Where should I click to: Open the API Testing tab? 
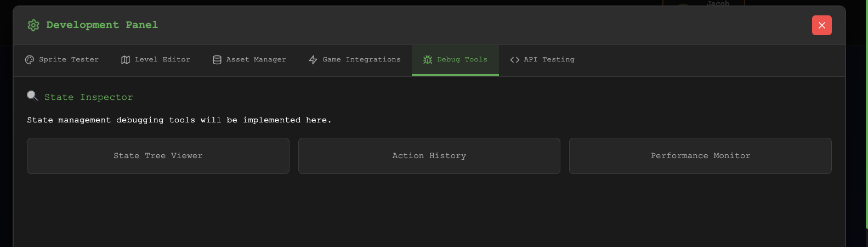pos(549,60)
